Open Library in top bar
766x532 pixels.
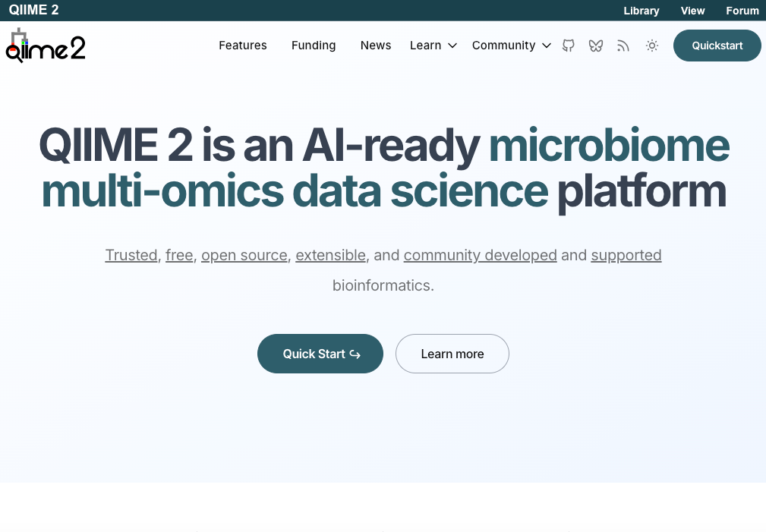pos(641,11)
